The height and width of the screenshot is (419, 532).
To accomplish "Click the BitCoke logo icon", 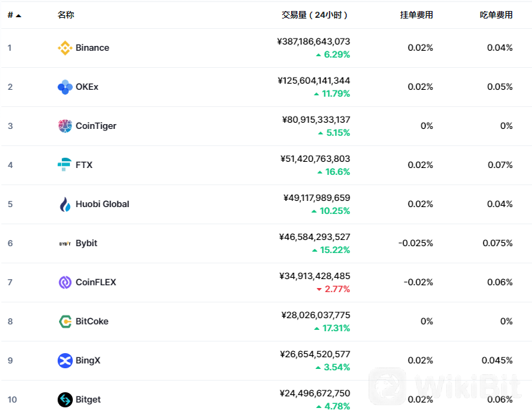I will point(65,322).
